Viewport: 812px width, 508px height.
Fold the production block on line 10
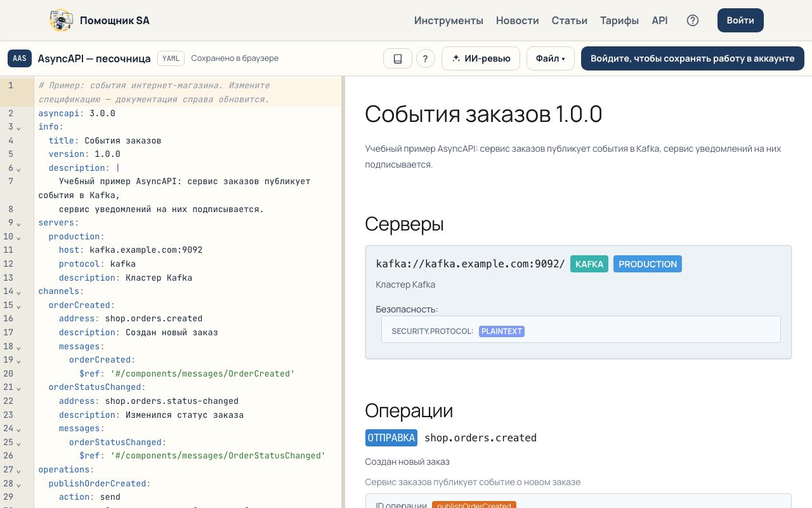click(18, 237)
